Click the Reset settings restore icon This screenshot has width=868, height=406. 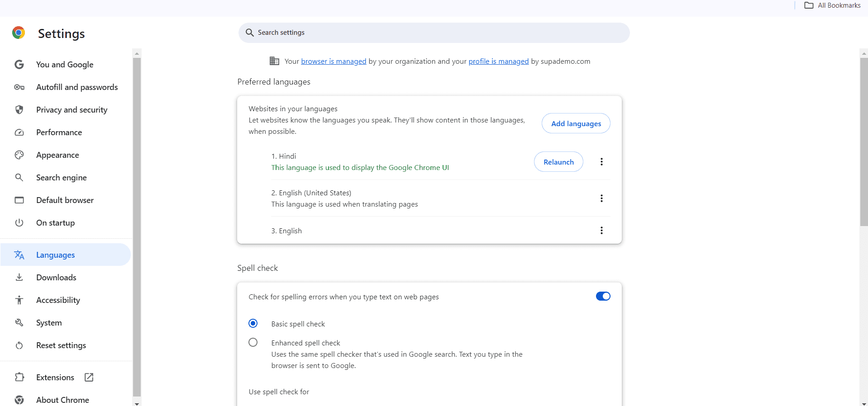tap(19, 345)
